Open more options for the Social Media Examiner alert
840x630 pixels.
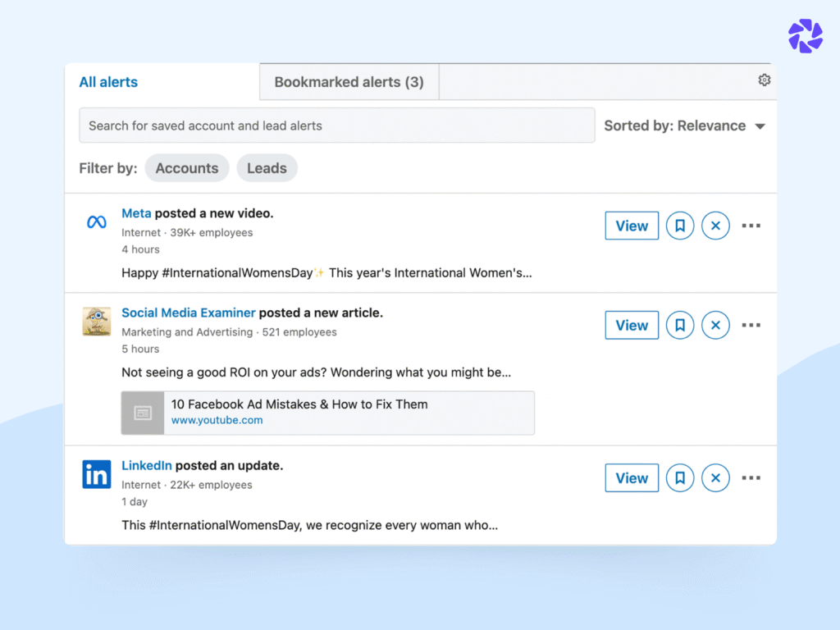(751, 325)
